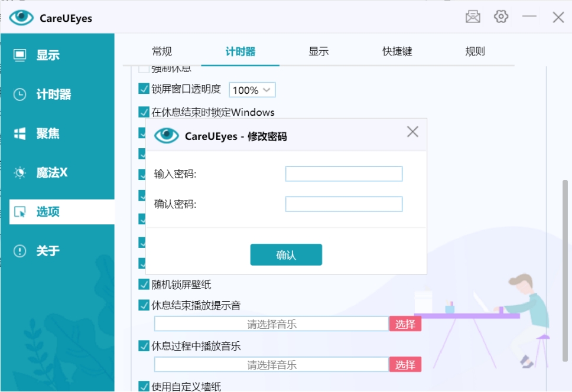
Task: Uncheck 随机锁屏壁纸 checkbox
Action: pyautogui.click(x=144, y=285)
